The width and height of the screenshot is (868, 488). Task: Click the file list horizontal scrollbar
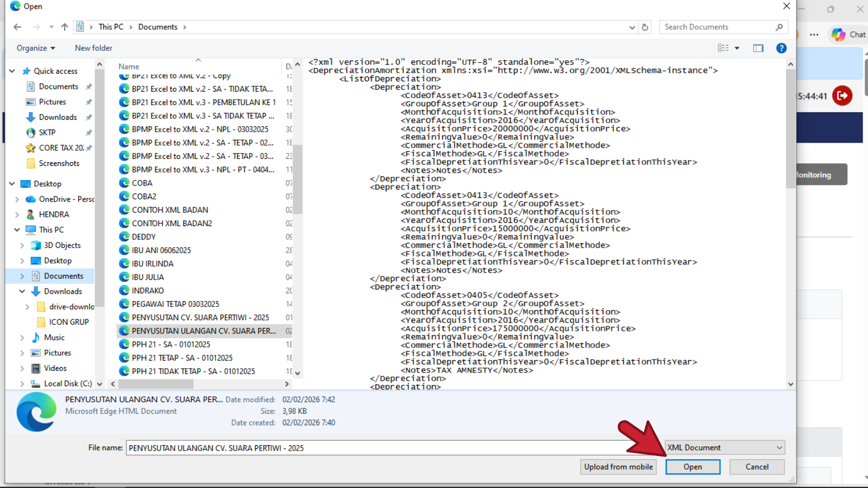tap(156, 384)
